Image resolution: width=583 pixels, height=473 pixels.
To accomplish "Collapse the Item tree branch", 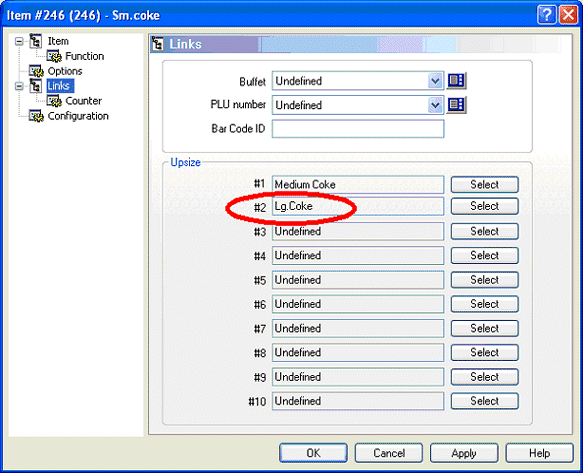I will click(19, 41).
